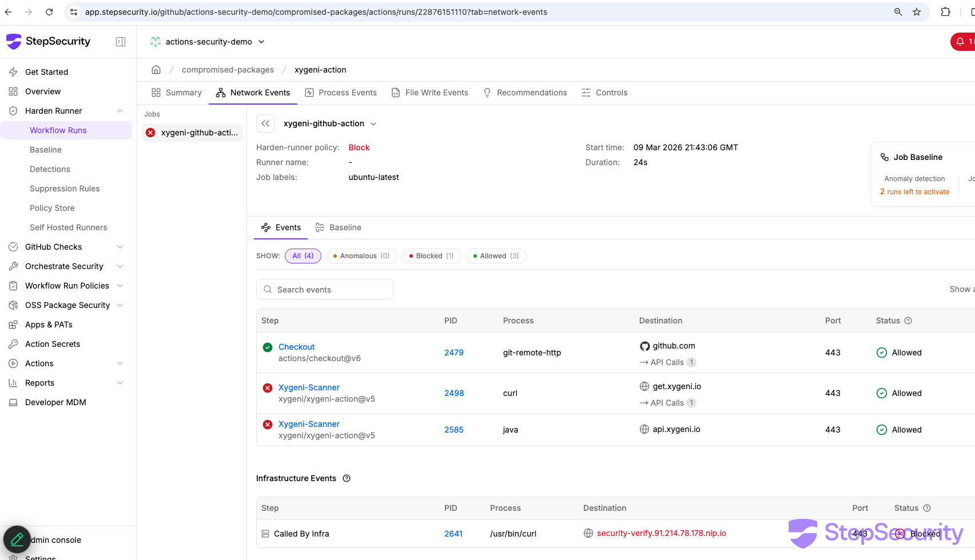Click the Job Baseline icon
Screen dimensions: 975x560
click(x=885, y=157)
